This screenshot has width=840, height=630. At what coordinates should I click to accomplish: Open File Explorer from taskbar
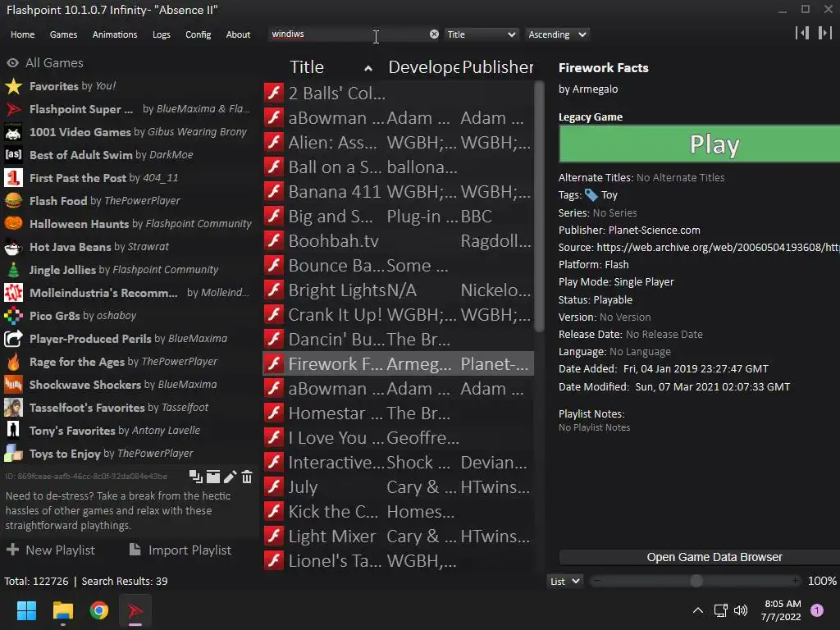62,610
